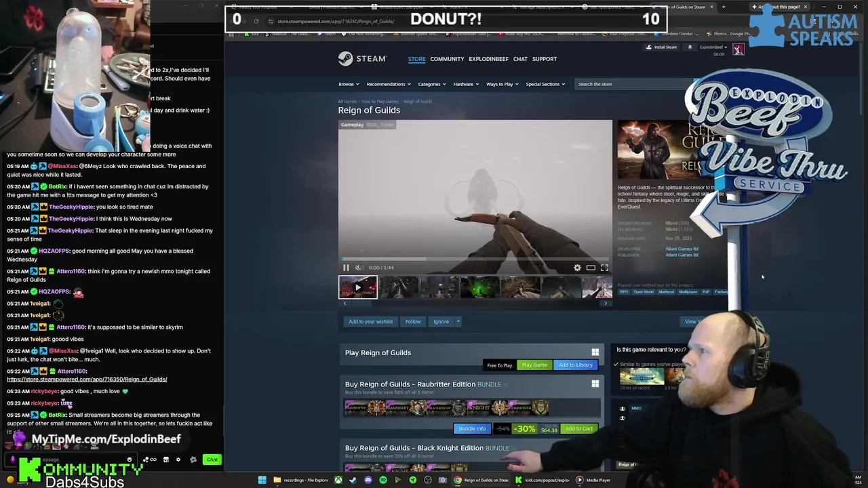
Task: Expand the Recommendations dropdown
Action: pos(389,84)
